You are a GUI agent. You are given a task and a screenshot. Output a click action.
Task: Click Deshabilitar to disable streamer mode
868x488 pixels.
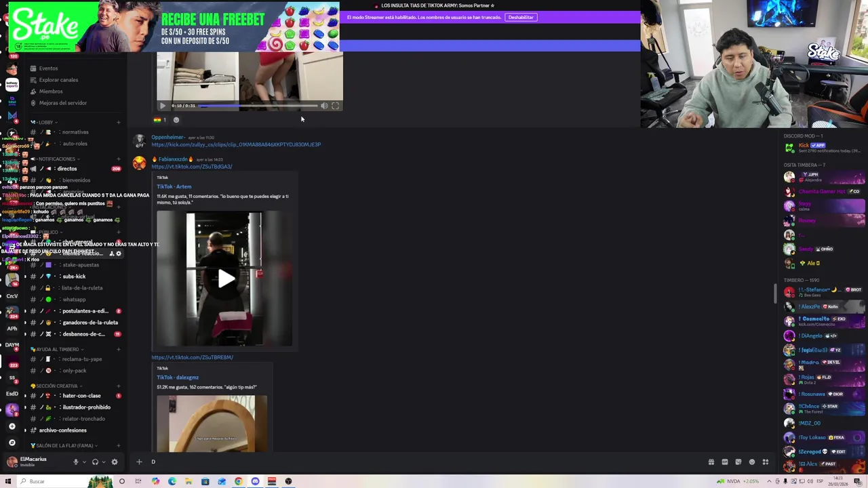(x=521, y=17)
